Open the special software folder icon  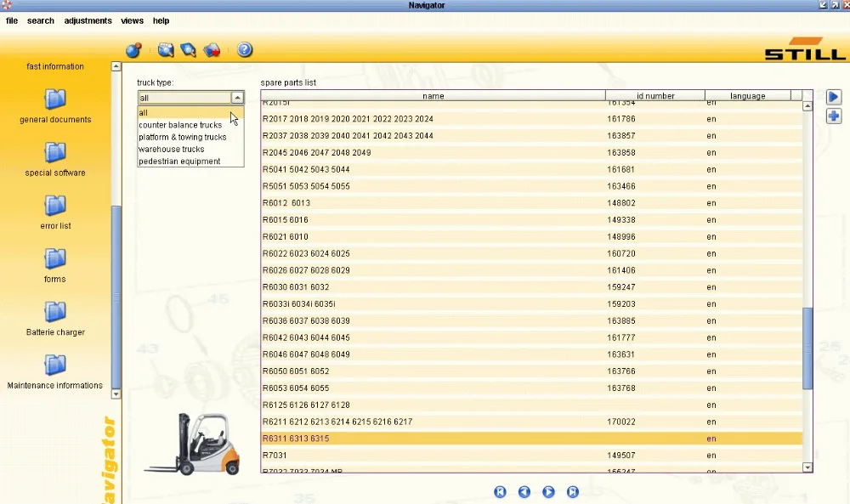[55, 152]
